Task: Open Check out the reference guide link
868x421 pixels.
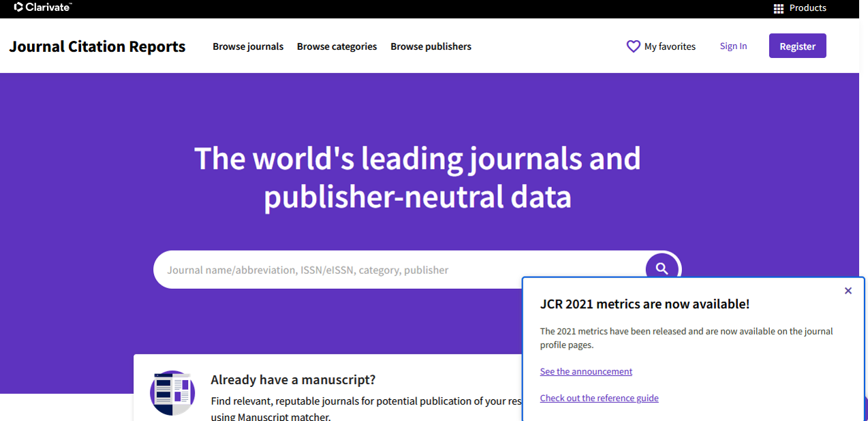Action: pyautogui.click(x=599, y=398)
